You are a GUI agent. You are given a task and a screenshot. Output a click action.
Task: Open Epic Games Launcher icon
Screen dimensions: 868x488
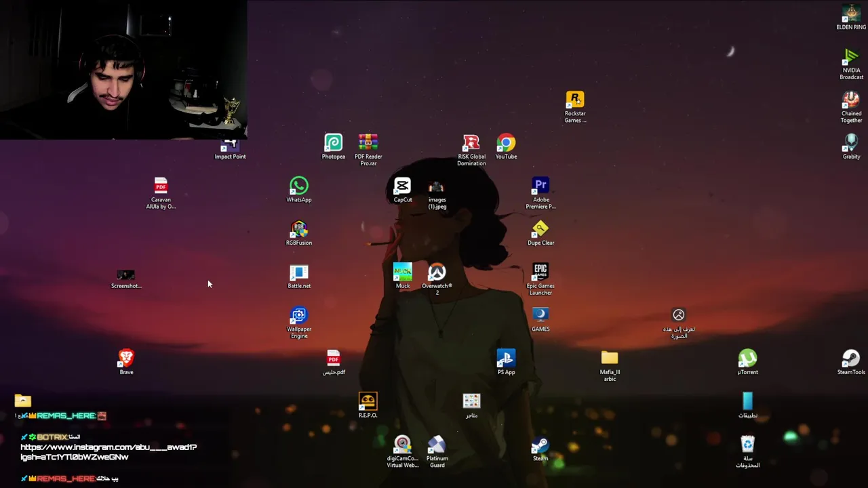click(x=540, y=279)
